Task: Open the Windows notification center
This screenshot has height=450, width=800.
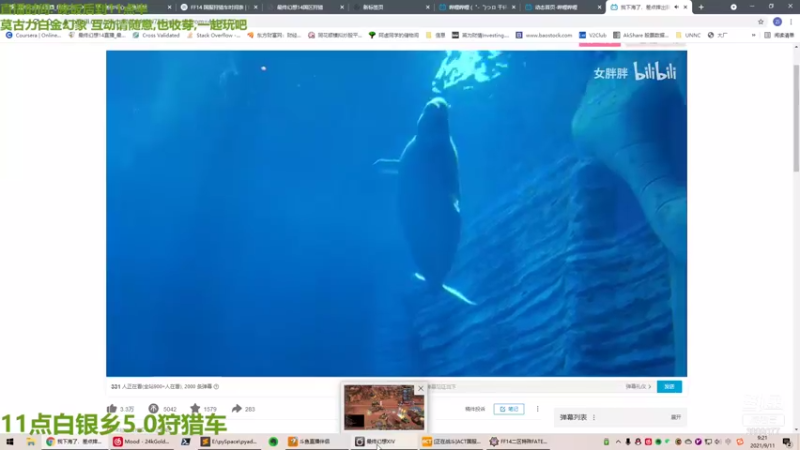Action: coord(787,442)
